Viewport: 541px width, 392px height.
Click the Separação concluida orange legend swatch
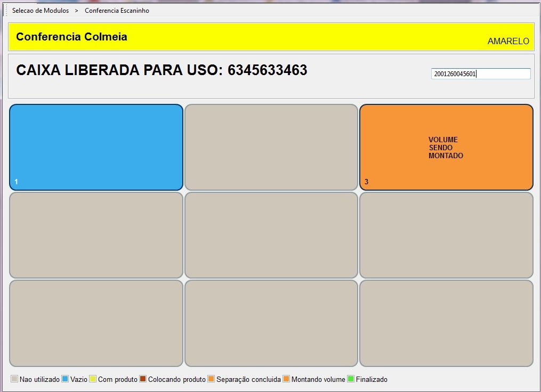(211, 379)
